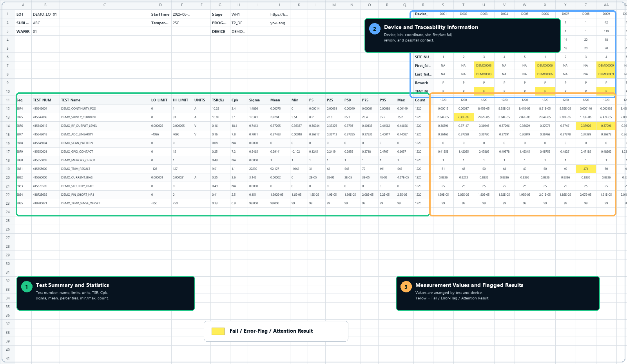Click the DEMO_TEMP_SENSE_OFFSET cell
This screenshot has height=364, width=627.
105,204
